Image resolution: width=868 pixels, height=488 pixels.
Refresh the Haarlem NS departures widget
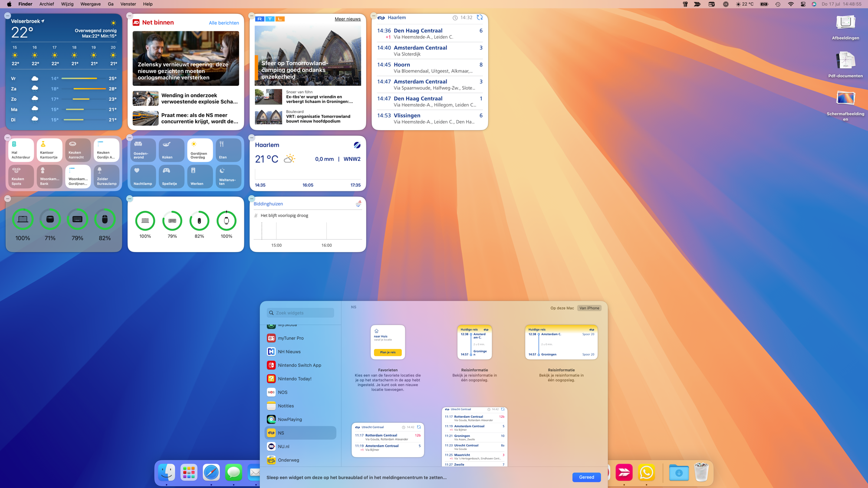pyautogui.click(x=480, y=17)
